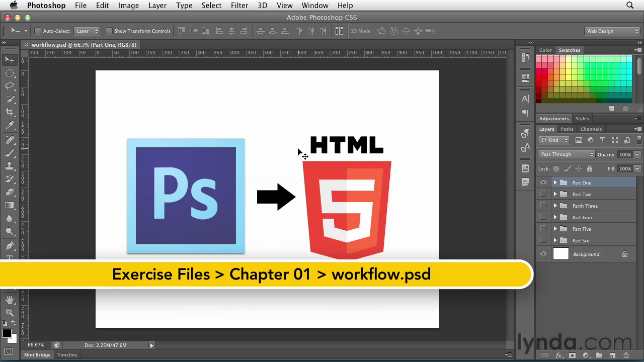Expand the Part One group
The image size is (644, 362).
click(555, 183)
